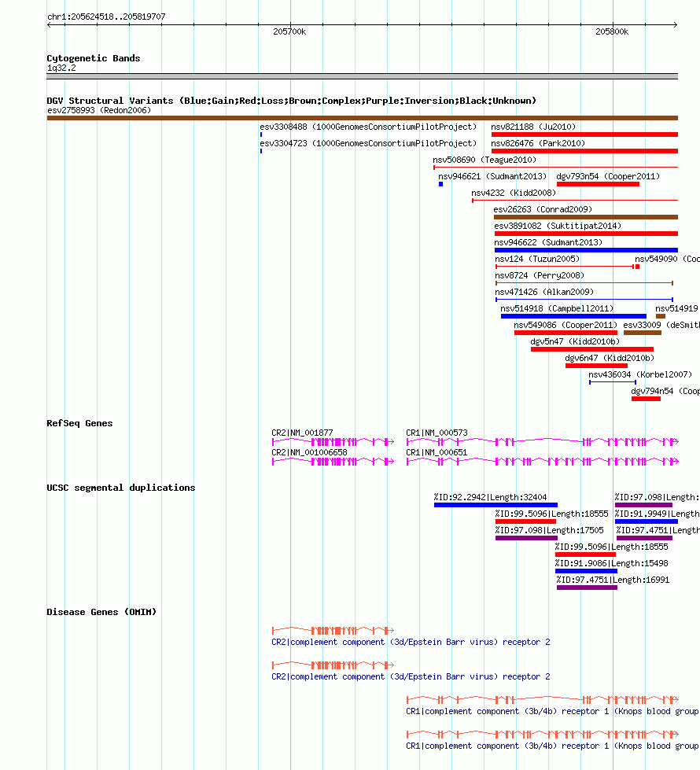Click the dgv793n54 (Cooper2011) red bar
The height and width of the screenshot is (770, 700).
click(598, 184)
